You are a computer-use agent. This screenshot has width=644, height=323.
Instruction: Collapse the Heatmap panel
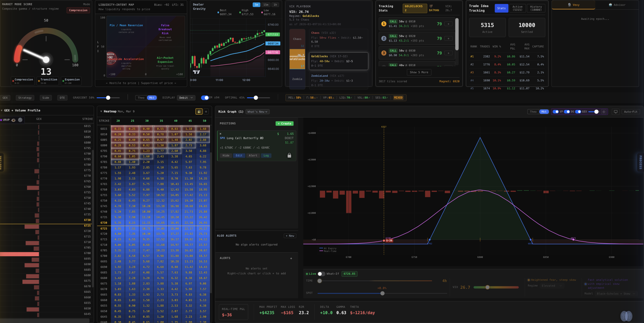101,111
